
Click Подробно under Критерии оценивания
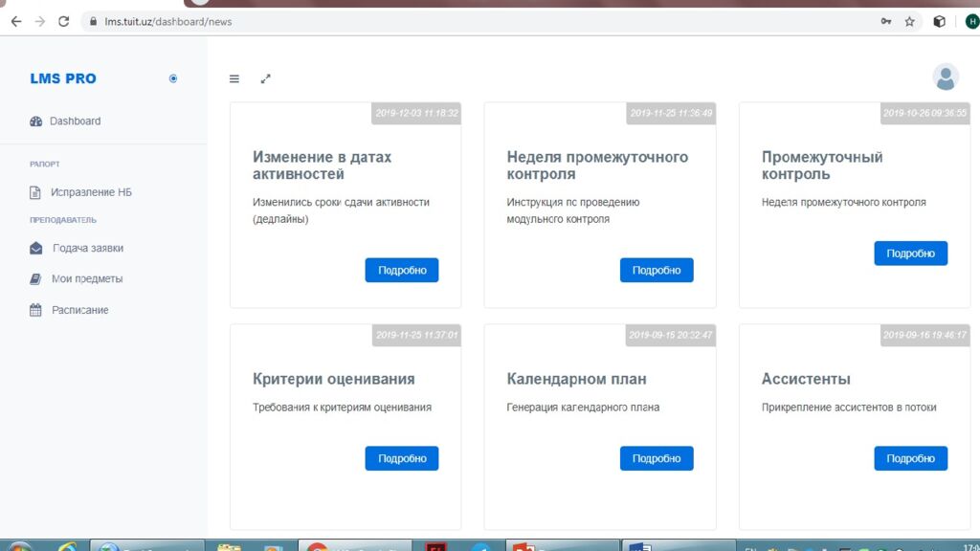click(402, 458)
